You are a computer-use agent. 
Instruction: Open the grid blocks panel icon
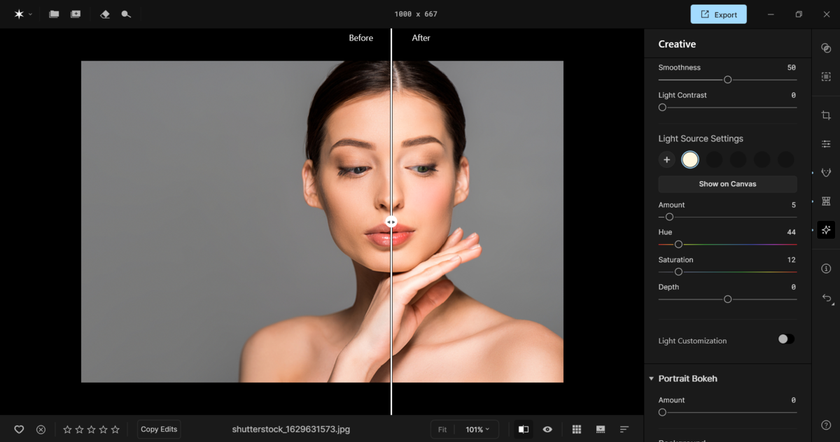[826, 201]
